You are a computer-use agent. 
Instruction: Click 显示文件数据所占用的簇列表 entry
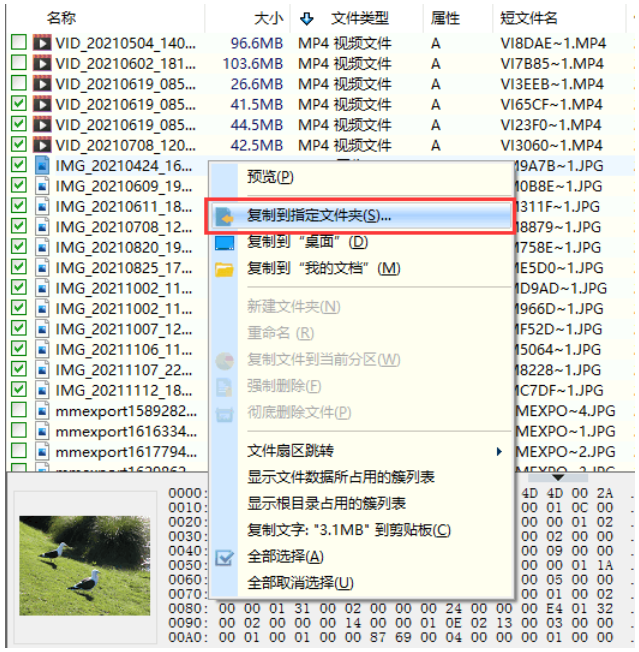pyautogui.click(x=341, y=478)
